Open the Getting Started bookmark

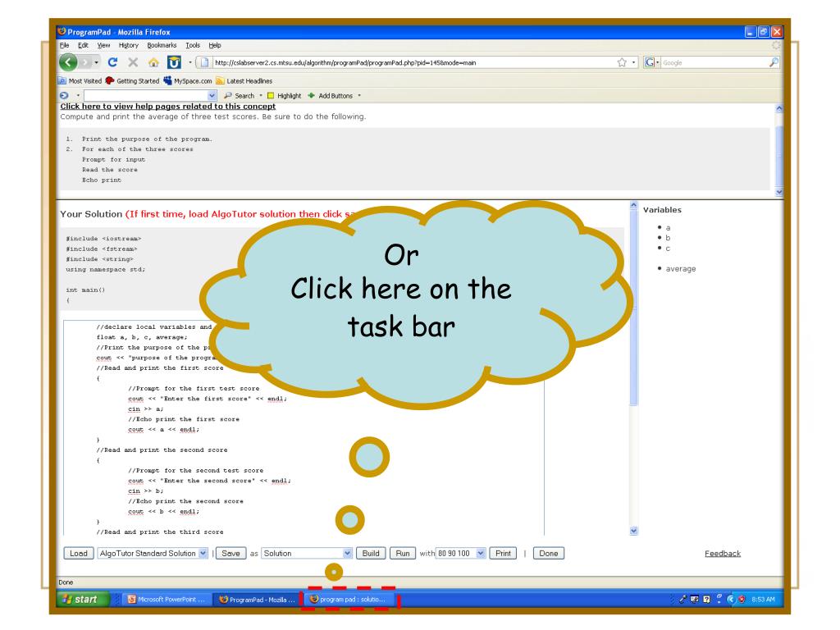(x=132, y=81)
